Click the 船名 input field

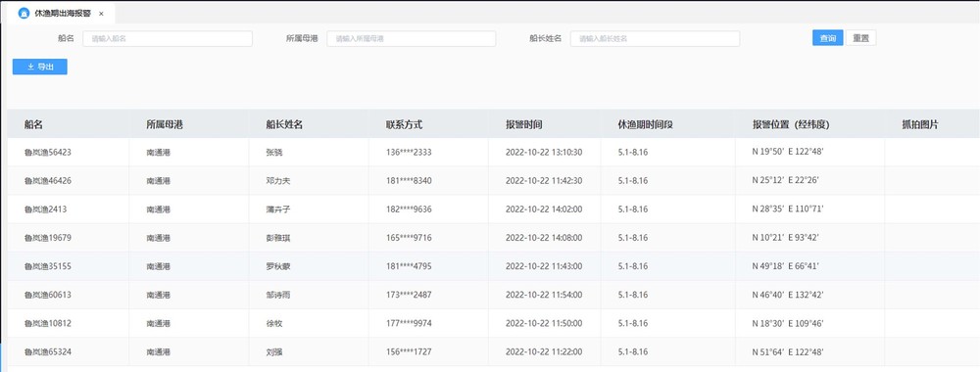168,39
